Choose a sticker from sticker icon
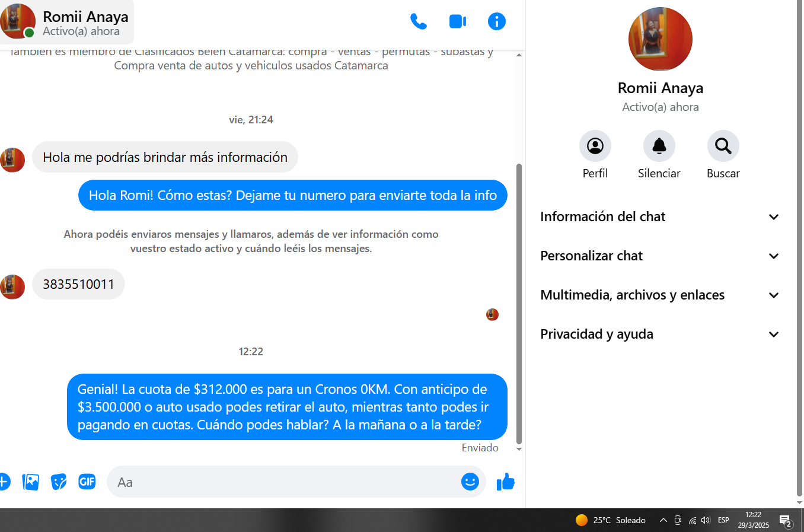This screenshot has width=804, height=532. (59, 482)
